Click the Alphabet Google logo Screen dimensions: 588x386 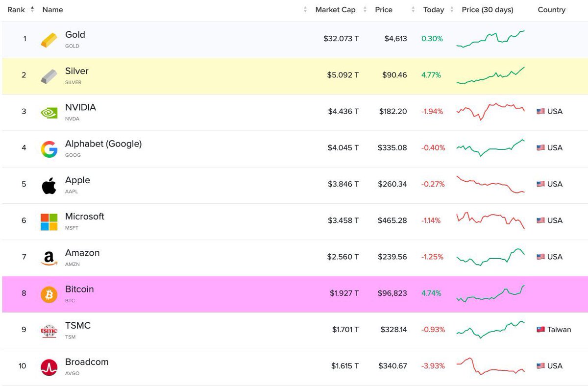(x=49, y=149)
